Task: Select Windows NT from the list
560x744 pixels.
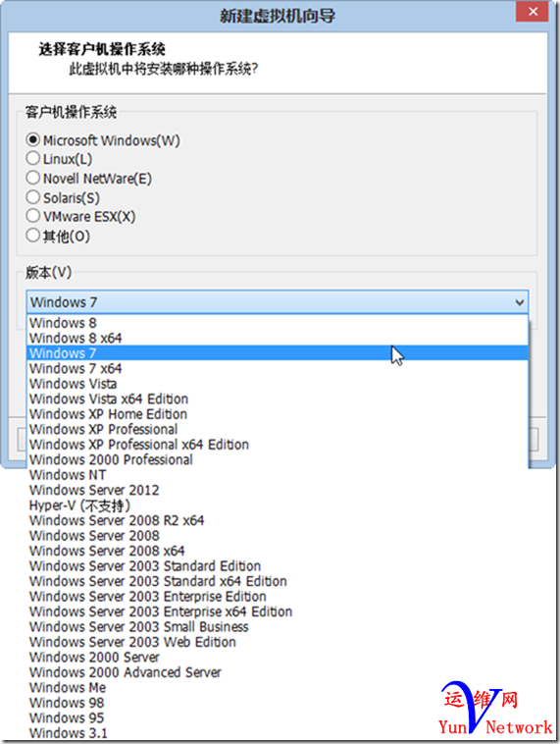Action: tap(278, 474)
